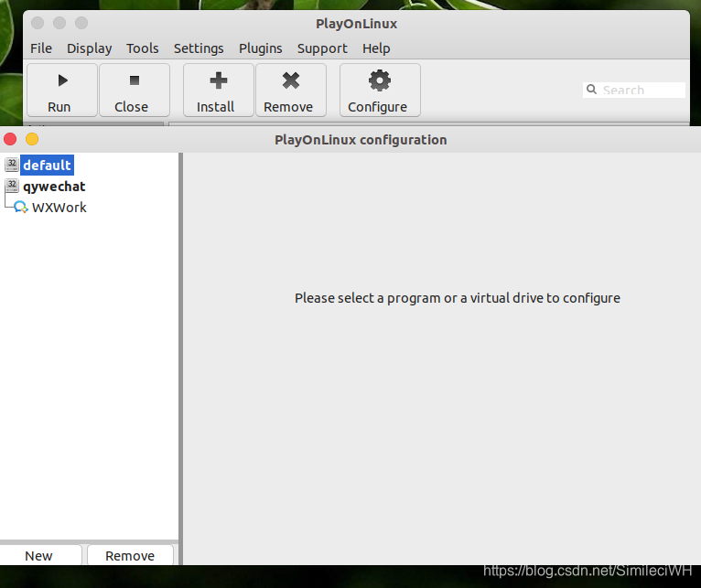Click the Remove button below drive list
The image size is (701, 588).
(x=130, y=555)
